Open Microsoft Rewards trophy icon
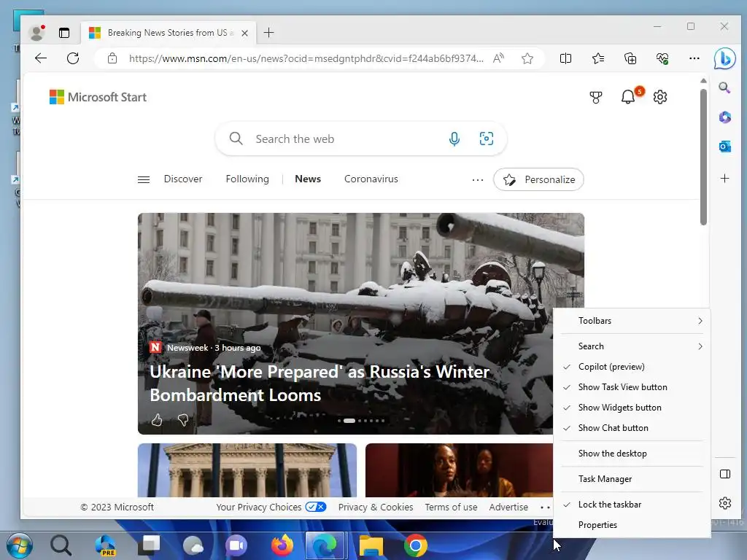Image resolution: width=747 pixels, height=560 pixels. (x=595, y=97)
